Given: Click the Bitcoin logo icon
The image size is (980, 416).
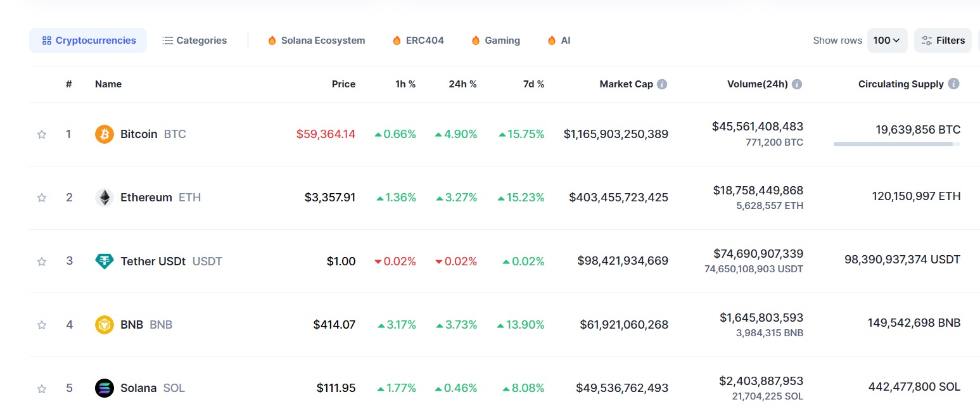Looking at the screenshot, I should [x=105, y=134].
